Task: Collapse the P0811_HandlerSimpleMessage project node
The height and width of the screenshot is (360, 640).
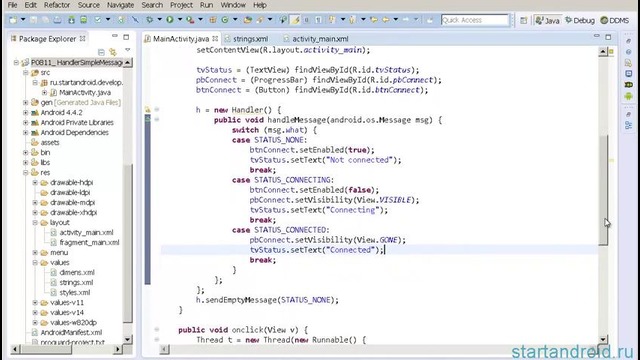Action: (16, 62)
